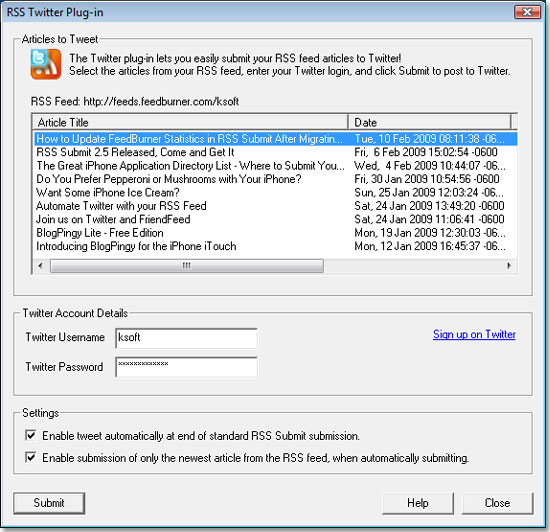Toggle newest article only submission checkbox
This screenshot has width=550, height=532.
coord(31,458)
